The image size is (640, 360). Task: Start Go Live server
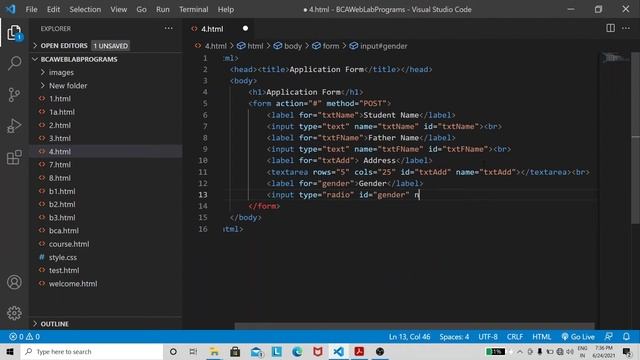578,337
